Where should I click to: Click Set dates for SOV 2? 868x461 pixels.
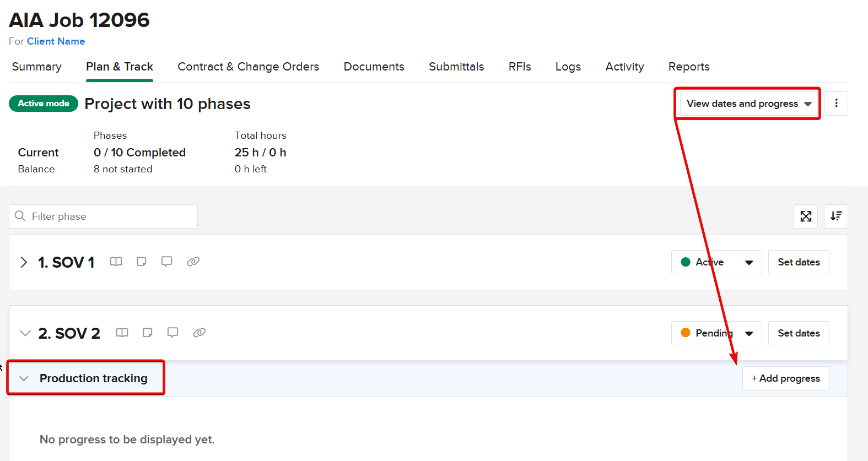798,333
